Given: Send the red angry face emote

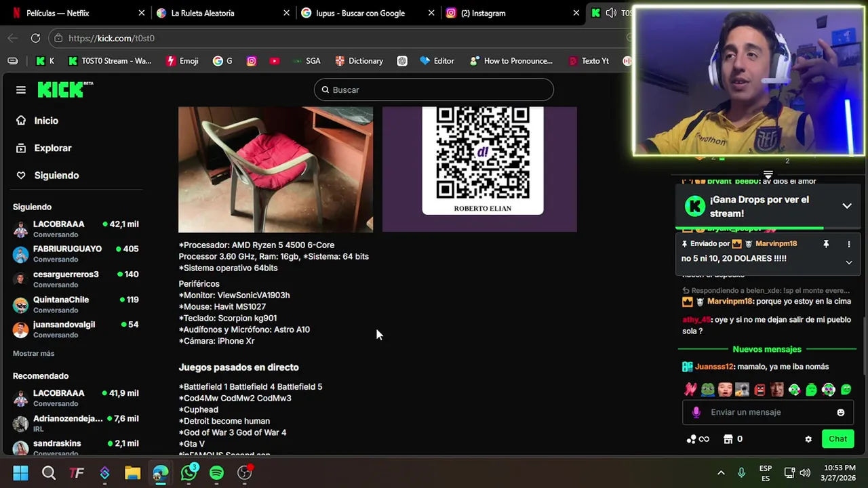Looking at the screenshot, I should tap(759, 390).
